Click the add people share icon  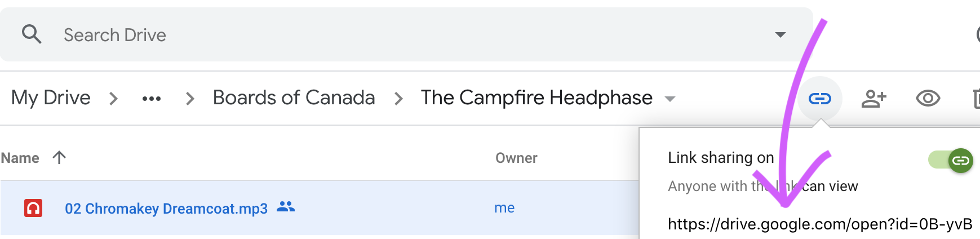tap(873, 99)
